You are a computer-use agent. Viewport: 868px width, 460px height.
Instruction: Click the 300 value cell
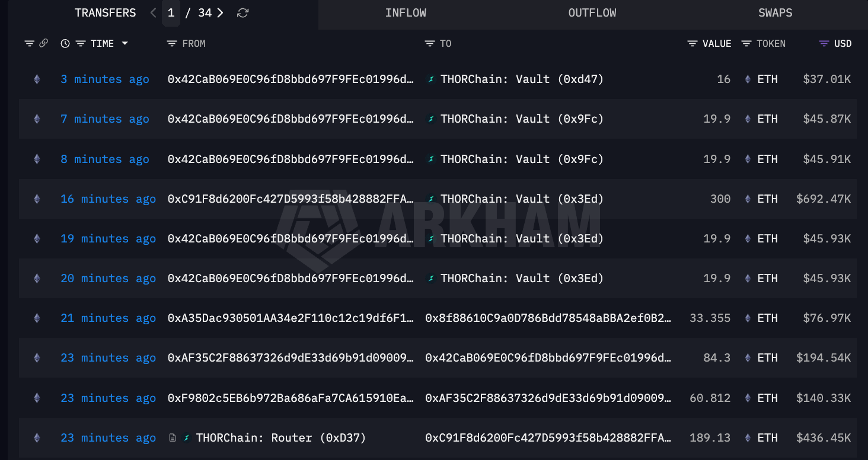[720, 199]
